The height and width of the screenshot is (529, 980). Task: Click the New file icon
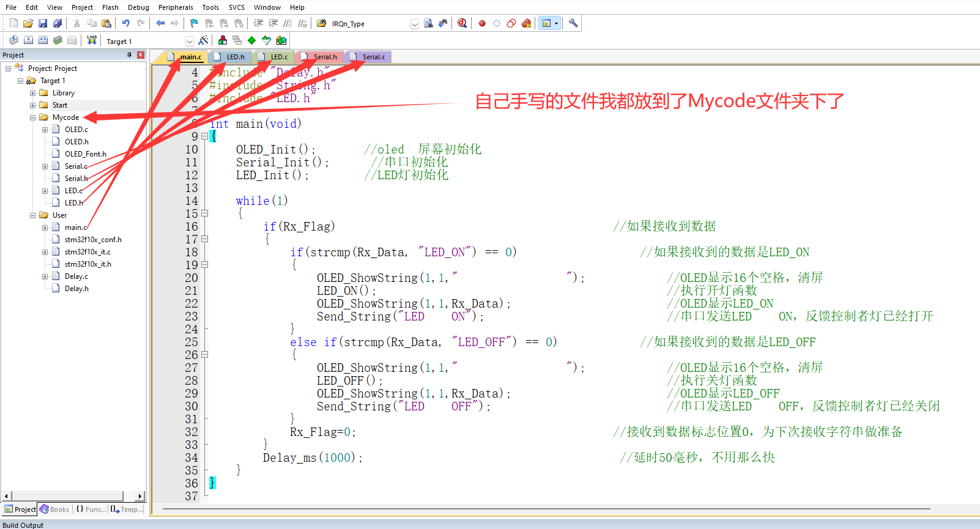point(13,23)
